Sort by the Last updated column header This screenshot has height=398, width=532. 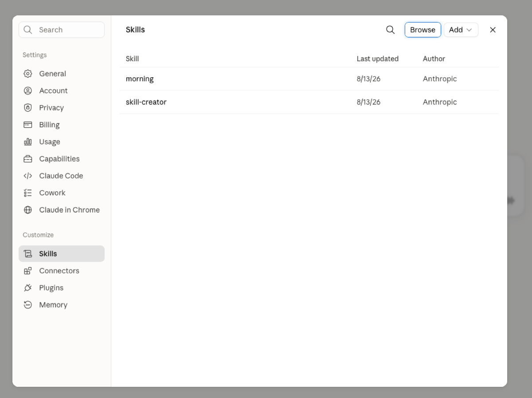(377, 59)
